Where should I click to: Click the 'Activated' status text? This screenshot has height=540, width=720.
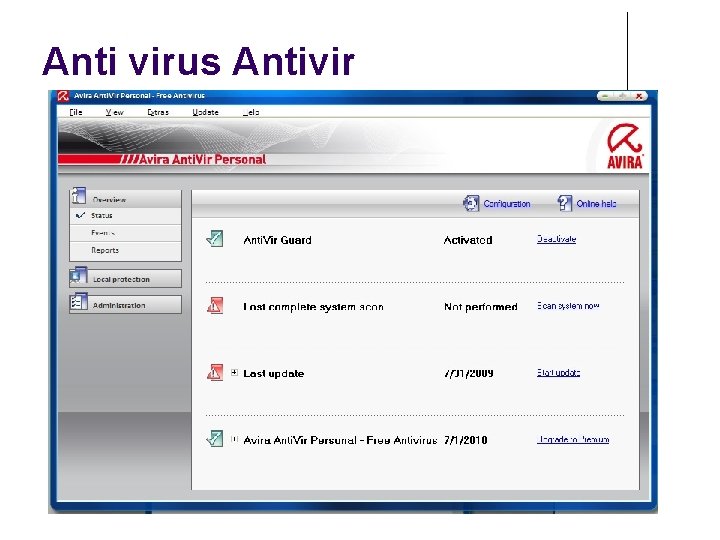pos(468,240)
